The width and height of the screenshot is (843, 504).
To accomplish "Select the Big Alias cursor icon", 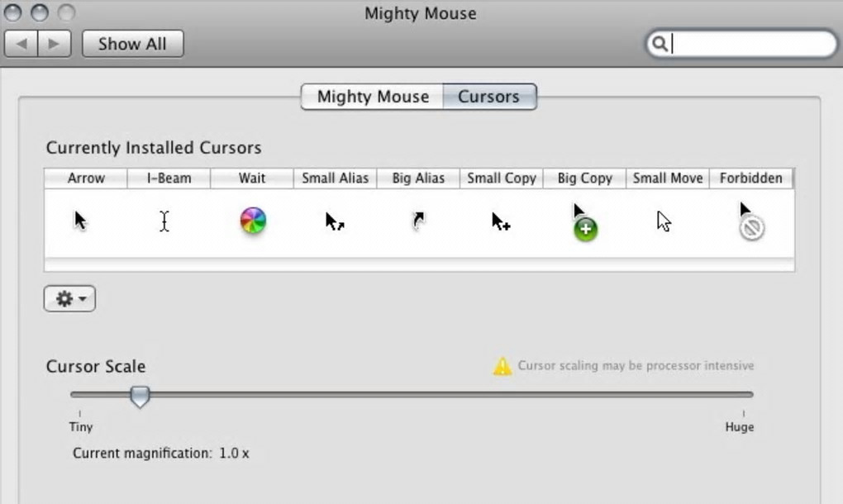I will [x=419, y=221].
